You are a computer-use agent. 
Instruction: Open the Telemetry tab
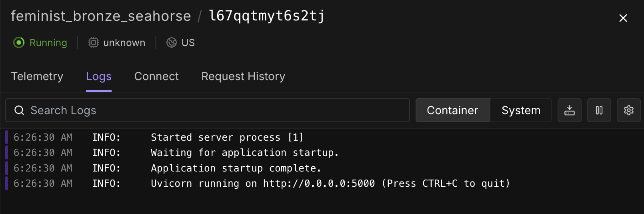37,77
